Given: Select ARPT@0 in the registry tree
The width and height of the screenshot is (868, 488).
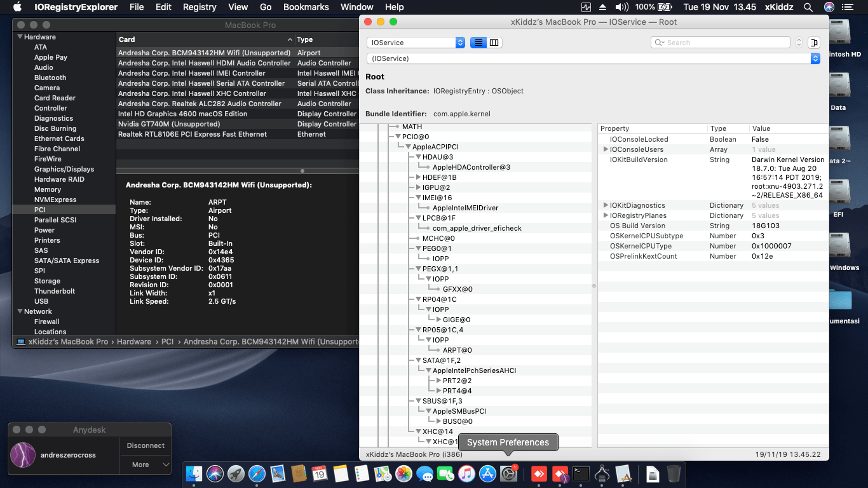Looking at the screenshot, I should tap(457, 350).
